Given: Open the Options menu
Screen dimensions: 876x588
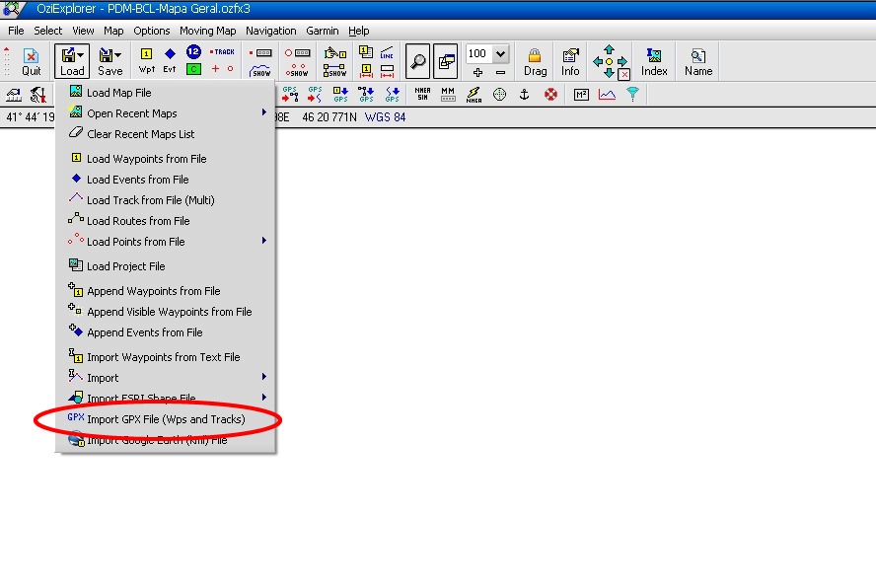Looking at the screenshot, I should click(x=151, y=31).
